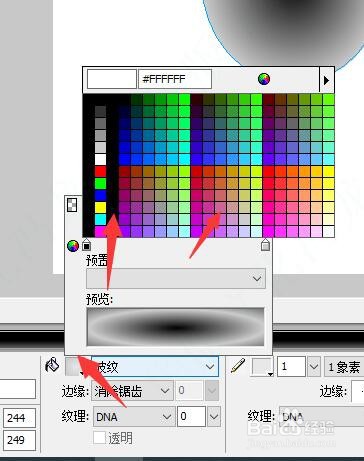Edit the fill texture amount field showing 0
Viewport: 364px width, 461px height.
pos(191,416)
